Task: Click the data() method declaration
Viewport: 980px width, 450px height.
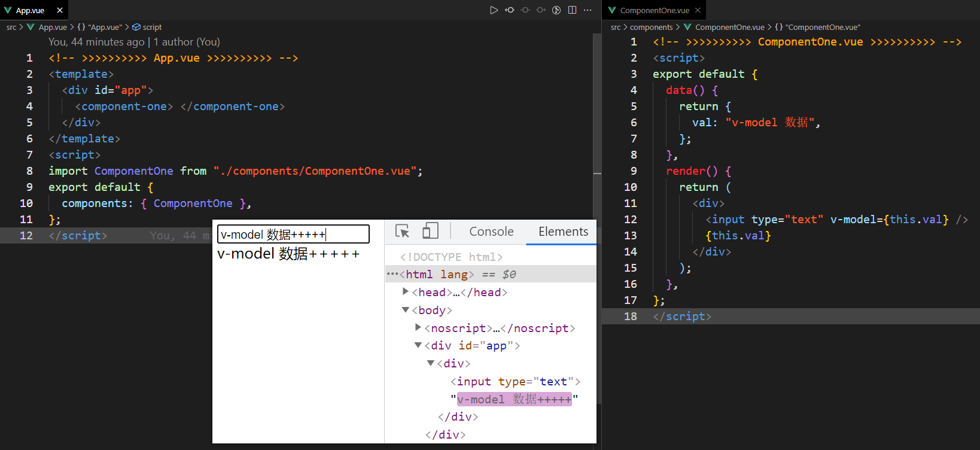Action: click(692, 90)
